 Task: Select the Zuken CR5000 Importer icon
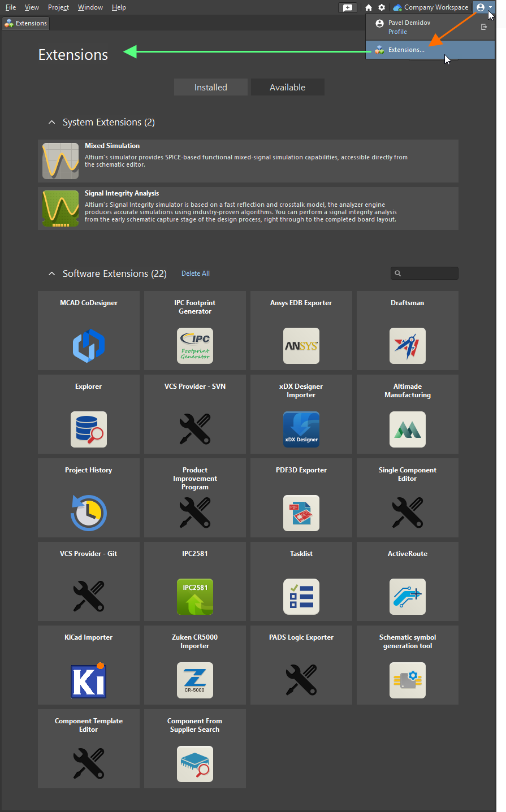tap(194, 680)
